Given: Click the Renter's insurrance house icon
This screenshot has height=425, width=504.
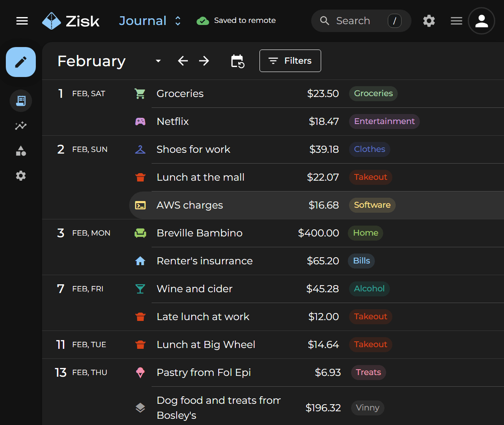Looking at the screenshot, I should pos(140,261).
